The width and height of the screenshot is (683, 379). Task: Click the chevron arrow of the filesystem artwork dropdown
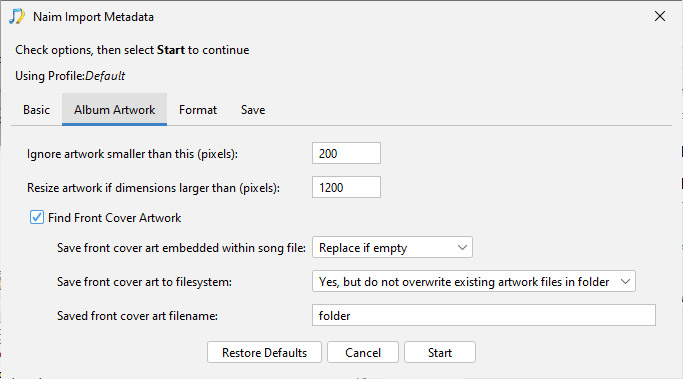(625, 281)
